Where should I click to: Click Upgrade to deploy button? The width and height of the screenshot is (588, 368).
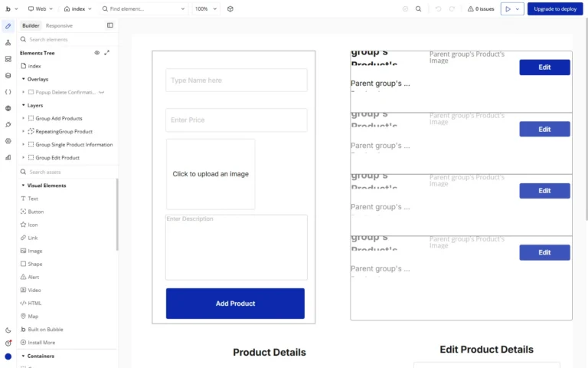click(555, 8)
